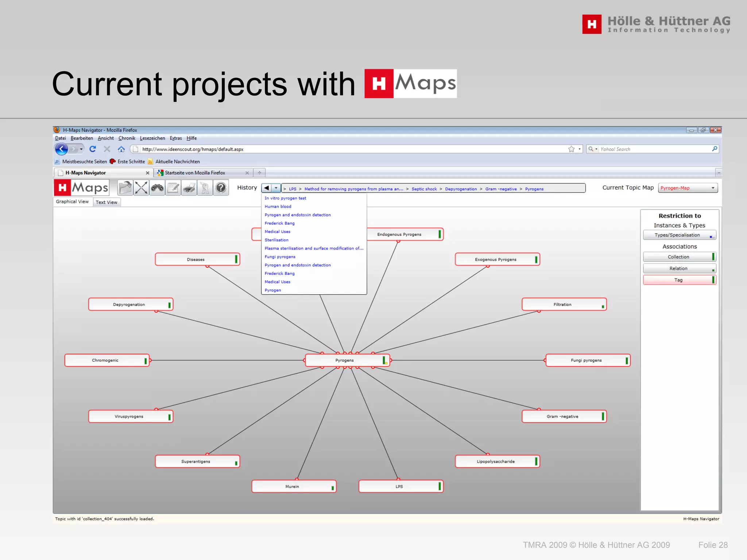The image size is (747, 560).
Task: Click Depyrogenation in history breadcrumb
Action: pos(461,189)
